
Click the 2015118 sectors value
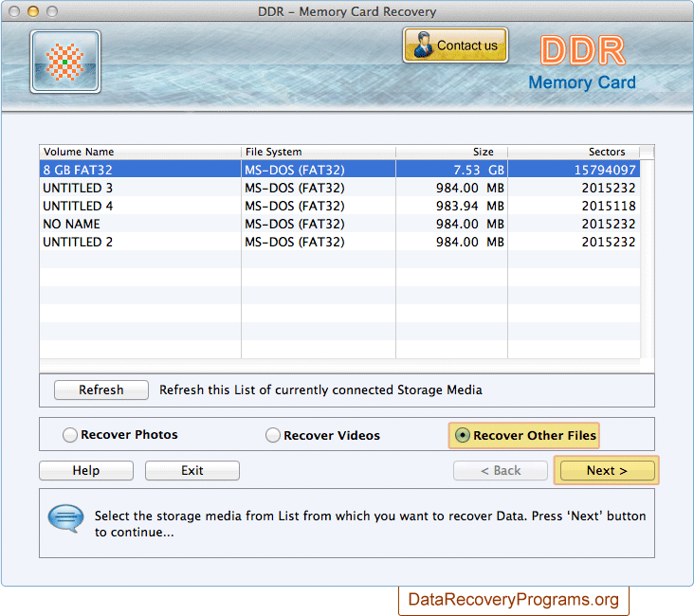tap(609, 206)
